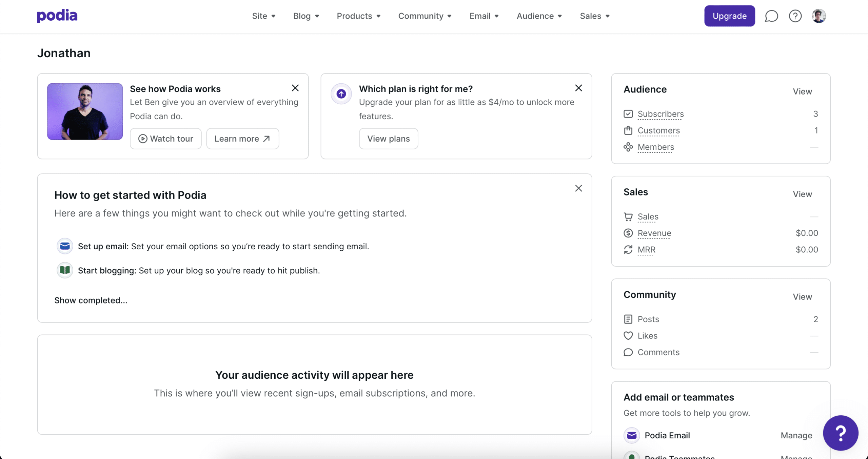
Task: Expand the Site dropdown menu
Action: 264,16
